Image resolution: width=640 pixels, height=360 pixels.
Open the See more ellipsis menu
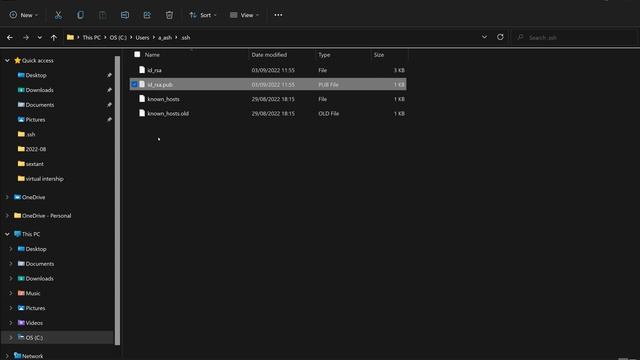[x=278, y=15]
